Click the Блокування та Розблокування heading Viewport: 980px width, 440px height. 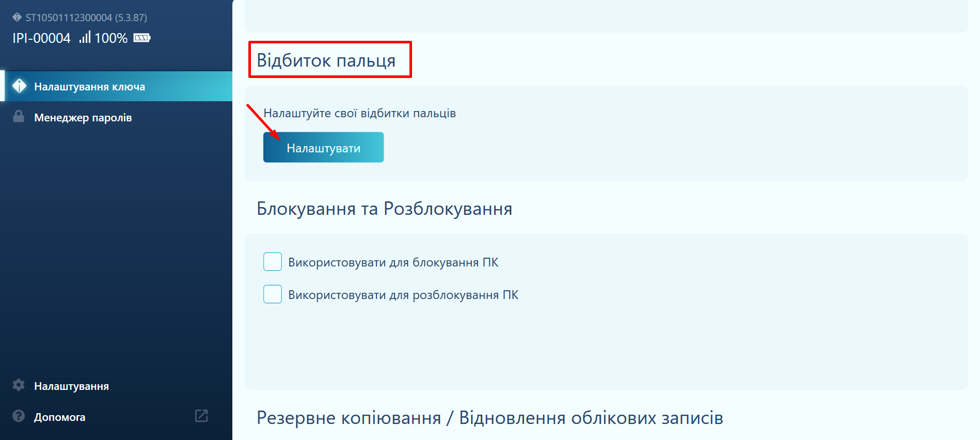[x=384, y=209]
